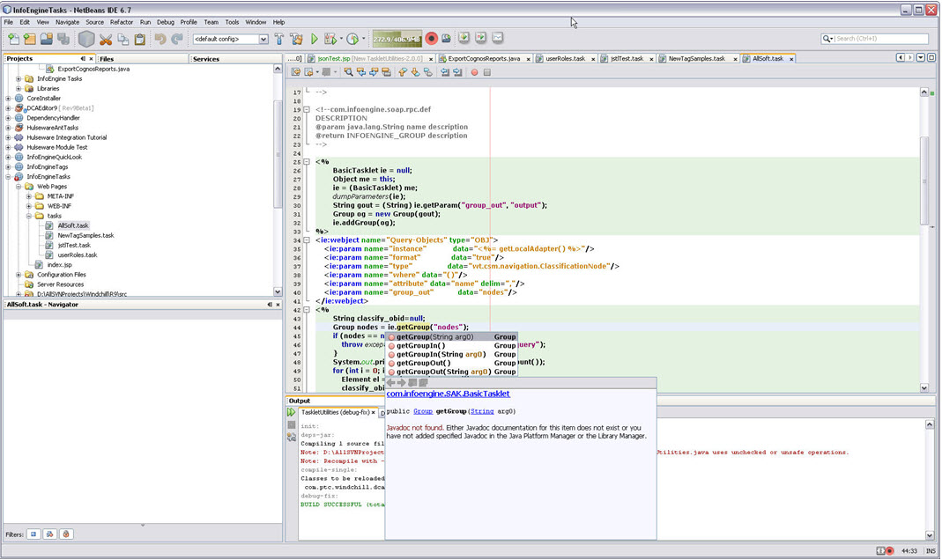Image resolution: width=942 pixels, height=560 pixels.
Task: Toggle Bookmark icon in editor toolbar
Action: click(x=427, y=72)
